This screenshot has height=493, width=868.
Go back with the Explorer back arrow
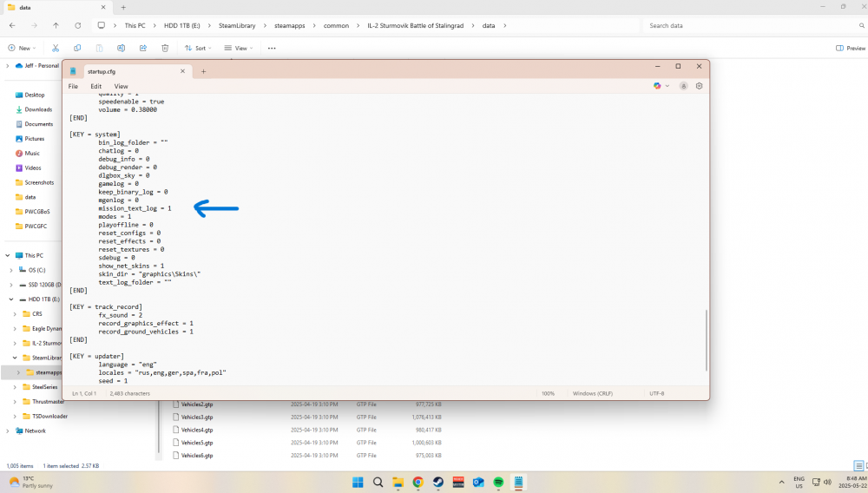pos(12,25)
